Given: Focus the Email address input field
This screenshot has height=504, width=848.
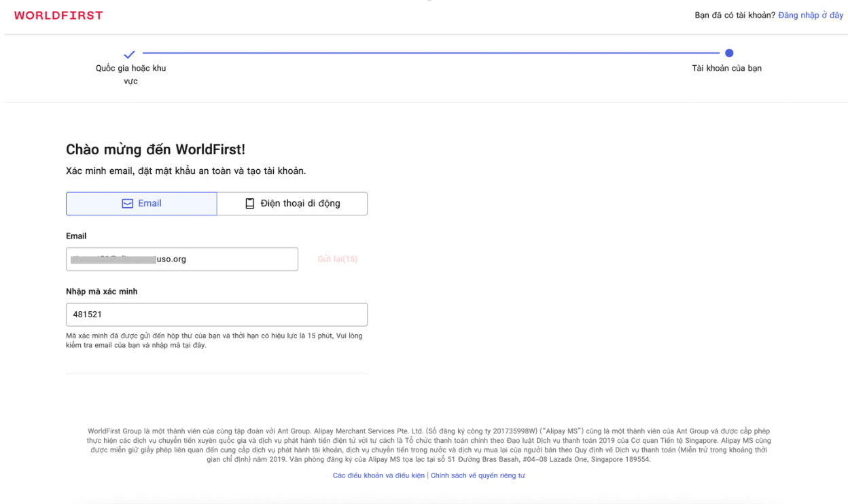Looking at the screenshot, I should [x=182, y=259].
